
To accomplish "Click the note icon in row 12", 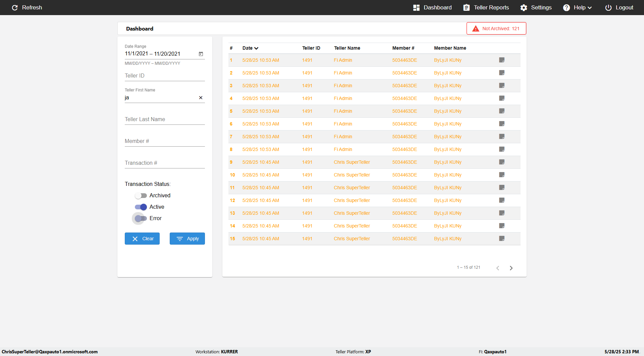I will [502, 200].
